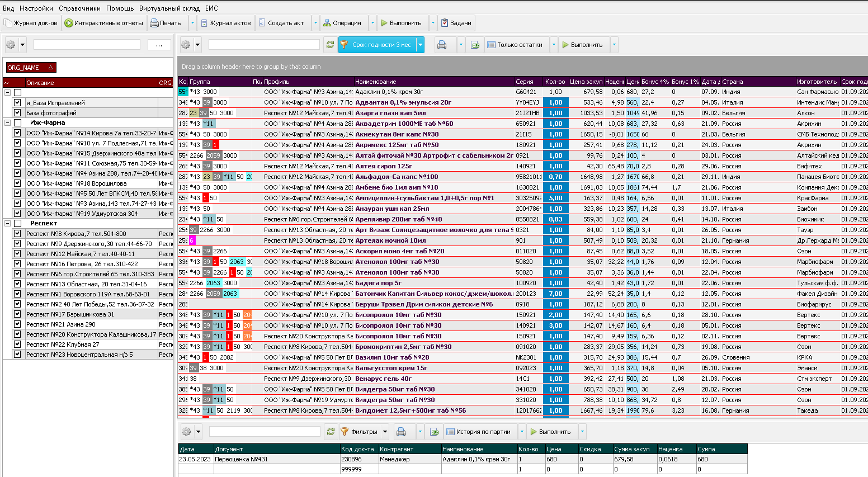Screen dimensions: 868x477
Task: Sort main grid by Серия column header
Action: click(x=528, y=82)
